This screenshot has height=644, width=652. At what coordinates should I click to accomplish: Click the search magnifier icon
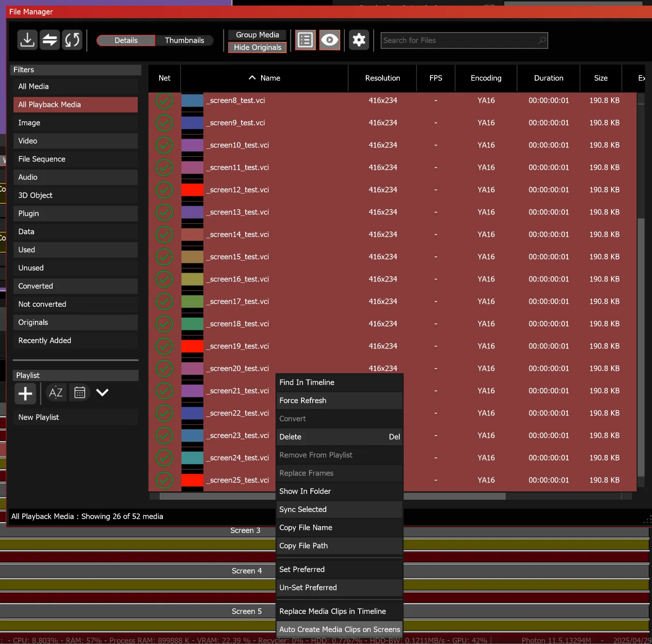coord(542,40)
